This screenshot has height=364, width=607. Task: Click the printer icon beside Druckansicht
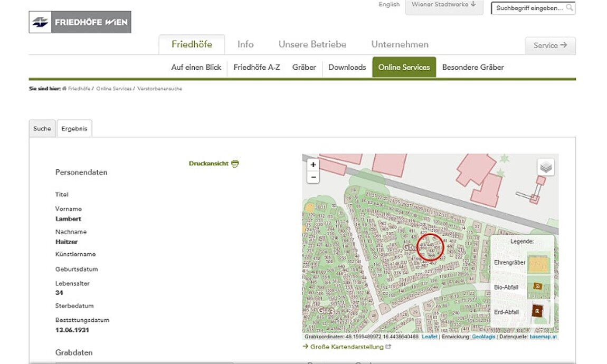click(235, 164)
